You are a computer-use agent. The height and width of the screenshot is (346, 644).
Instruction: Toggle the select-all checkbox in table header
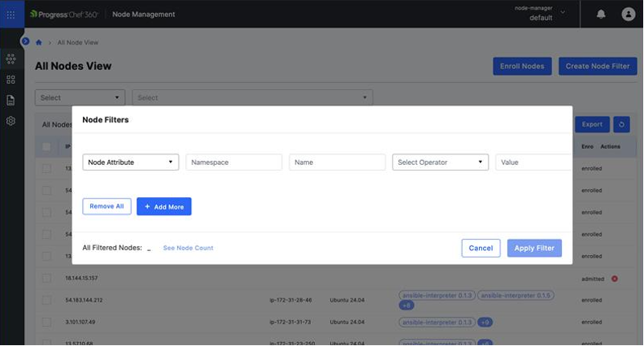point(47,146)
